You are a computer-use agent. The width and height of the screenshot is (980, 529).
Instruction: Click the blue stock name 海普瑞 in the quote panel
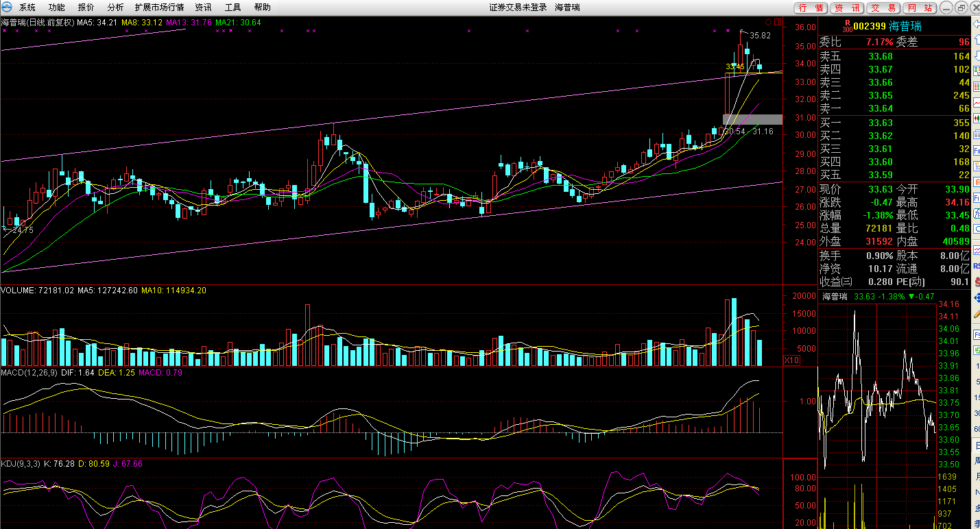click(x=905, y=26)
